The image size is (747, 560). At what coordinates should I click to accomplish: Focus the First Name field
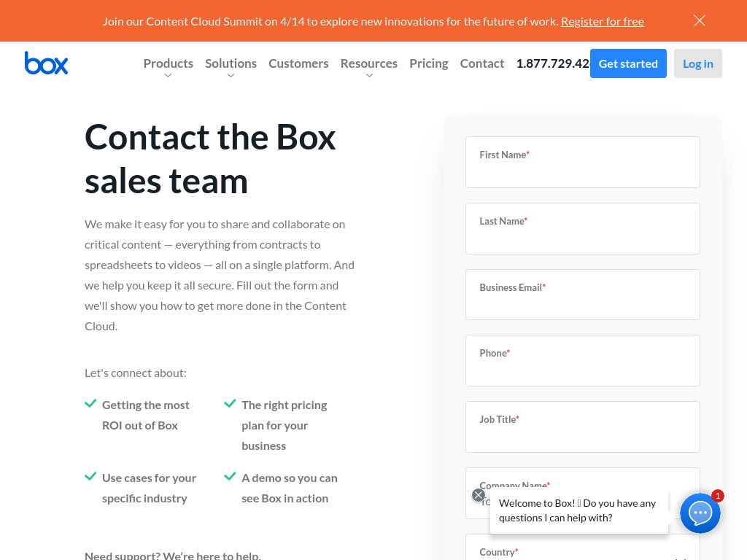(x=583, y=163)
